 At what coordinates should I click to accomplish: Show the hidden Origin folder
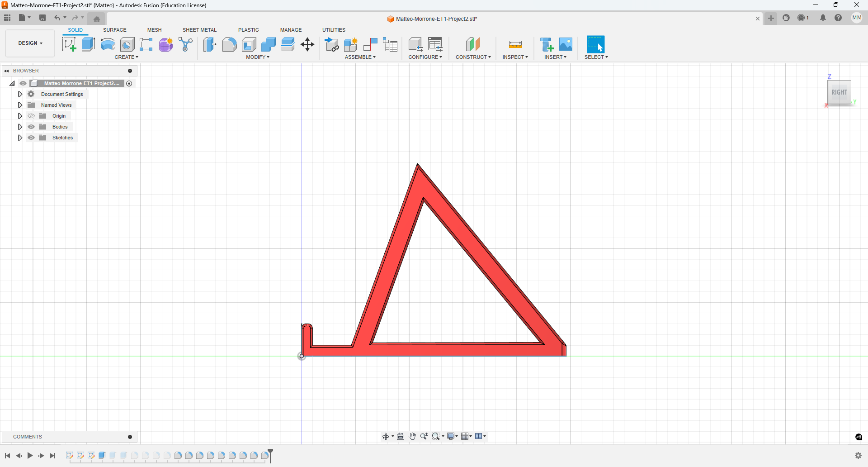(x=31, y=116)
